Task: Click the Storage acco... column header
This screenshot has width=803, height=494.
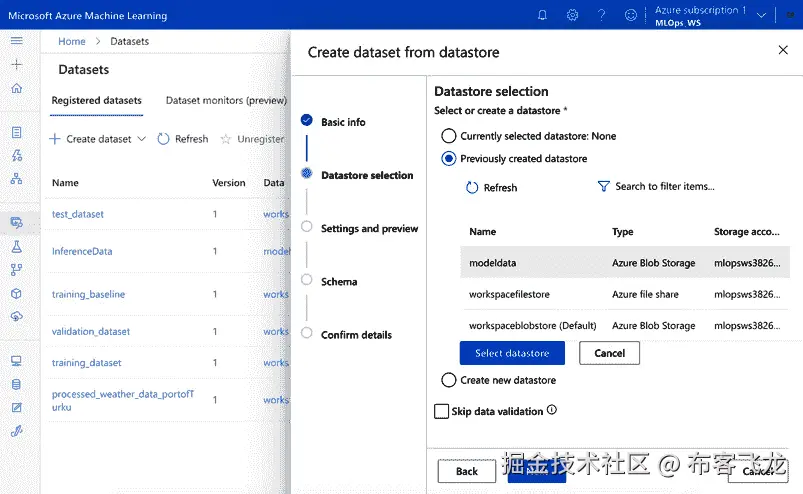Action: (x=747, y=231)
